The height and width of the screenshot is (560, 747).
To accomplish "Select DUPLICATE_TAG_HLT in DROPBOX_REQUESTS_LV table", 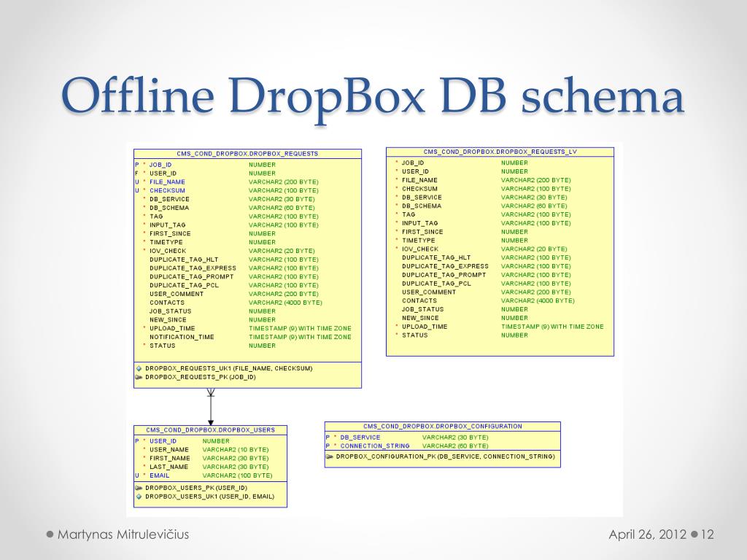I will tap(436, 257).
